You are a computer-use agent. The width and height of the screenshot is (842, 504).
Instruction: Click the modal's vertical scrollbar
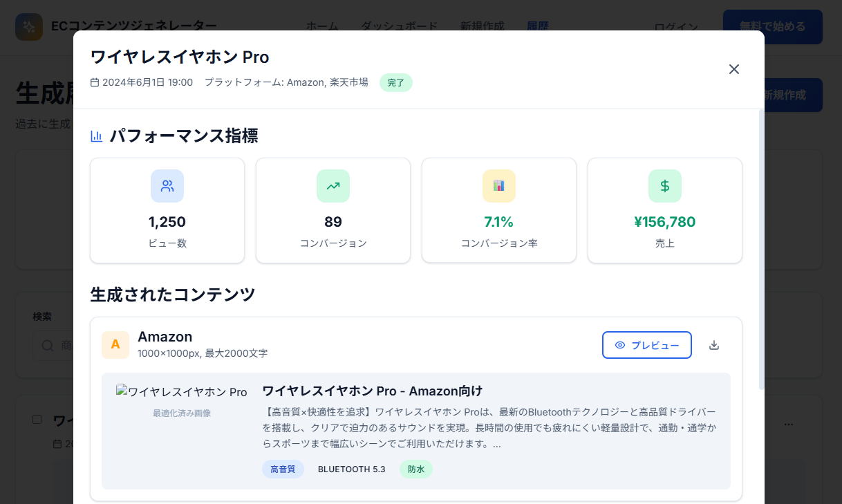[x=762, y=249]
